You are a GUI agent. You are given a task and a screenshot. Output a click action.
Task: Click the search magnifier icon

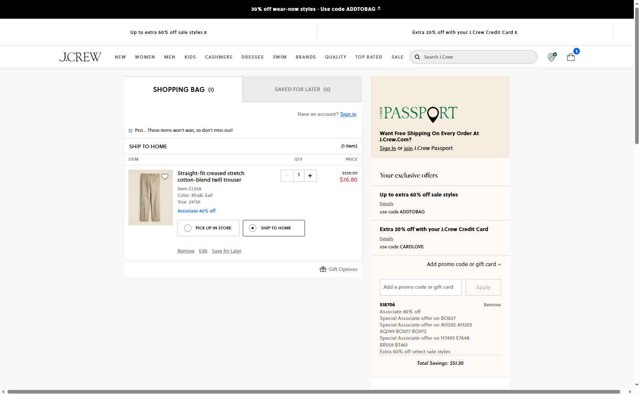pos(417,57)
